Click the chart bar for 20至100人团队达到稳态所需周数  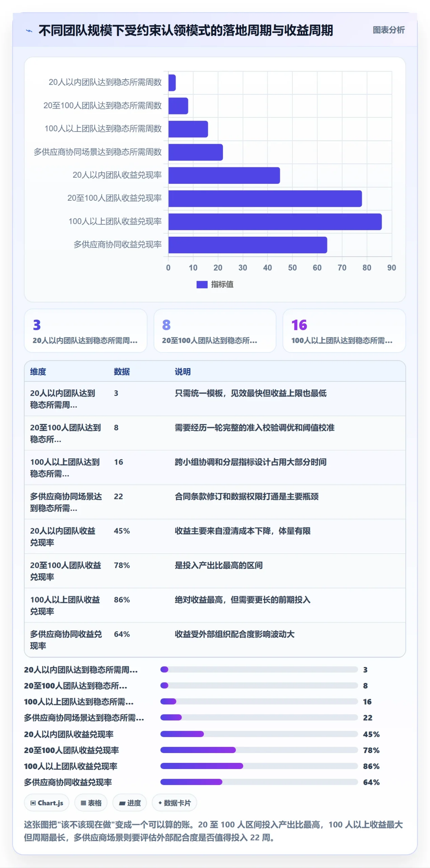coord(178,106)
